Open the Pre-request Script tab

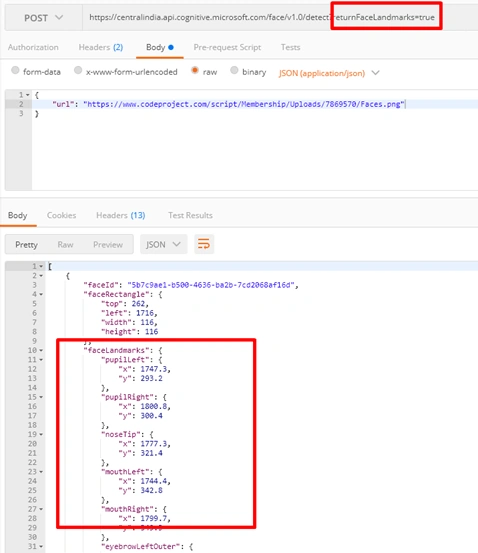[x=227, y=47]
